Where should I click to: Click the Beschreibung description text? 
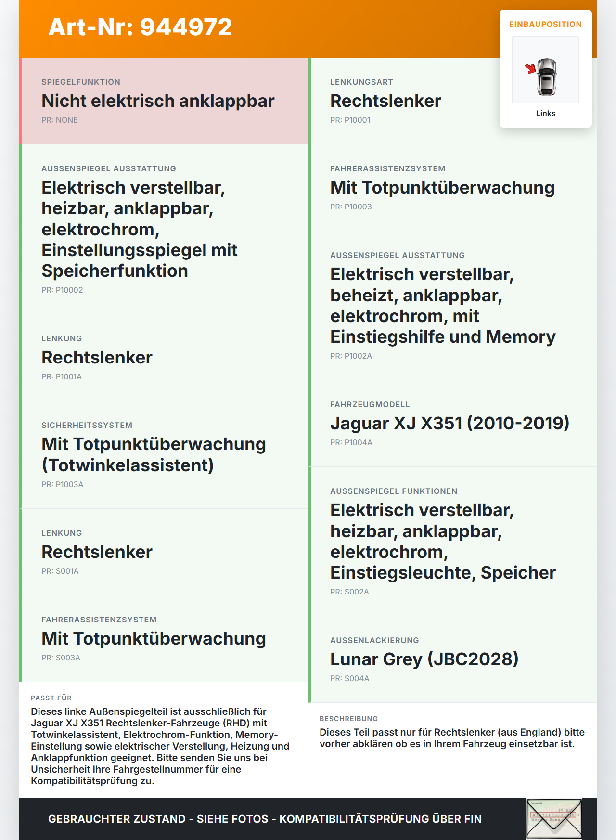tap(452, 738)
